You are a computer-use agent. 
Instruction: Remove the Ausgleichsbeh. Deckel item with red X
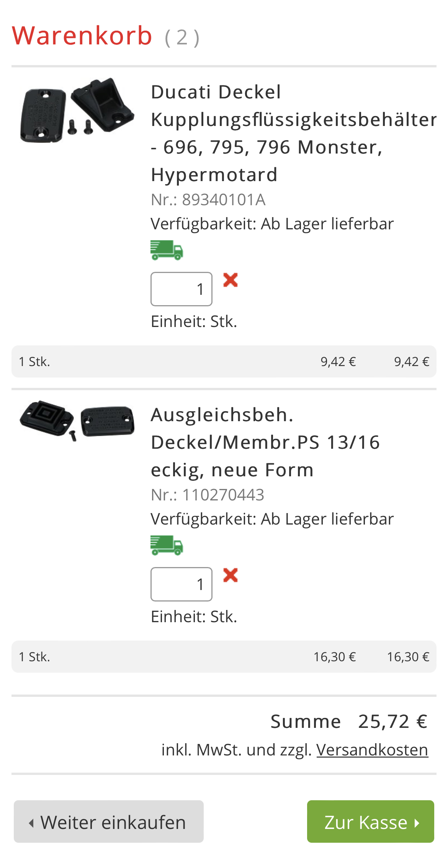pyautogui.click(x=231, y=575)
